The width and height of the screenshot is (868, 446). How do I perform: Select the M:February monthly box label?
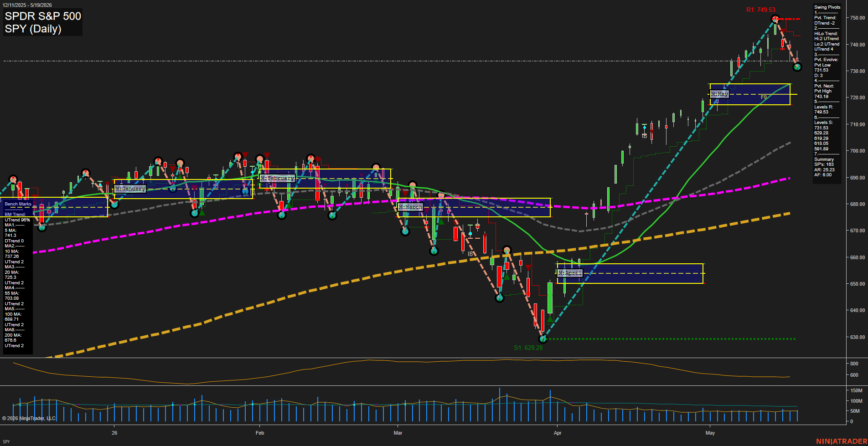277,178
